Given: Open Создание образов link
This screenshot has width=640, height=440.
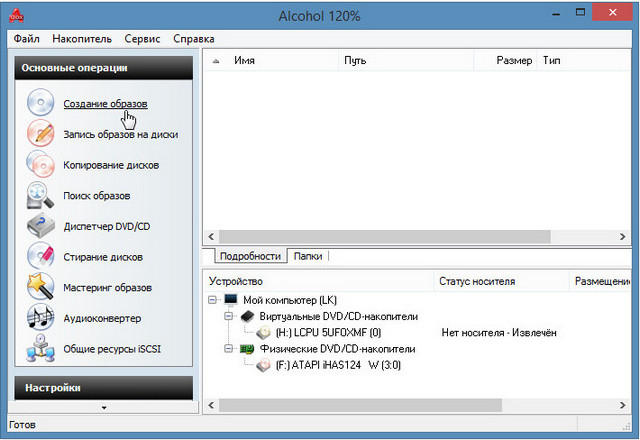Looking at the screenshot, I should tap(105, 104).
